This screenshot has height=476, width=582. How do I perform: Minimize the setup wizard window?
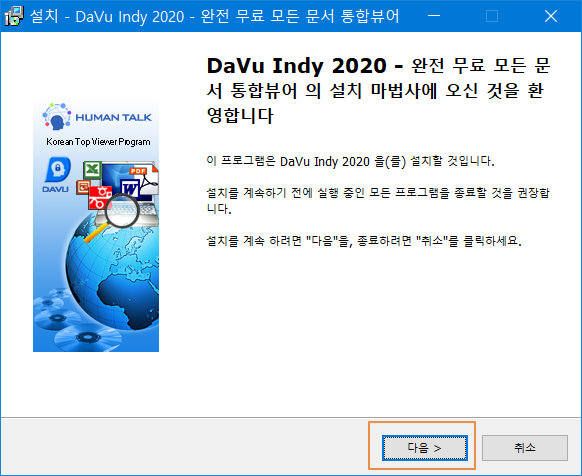pos(434,16)
